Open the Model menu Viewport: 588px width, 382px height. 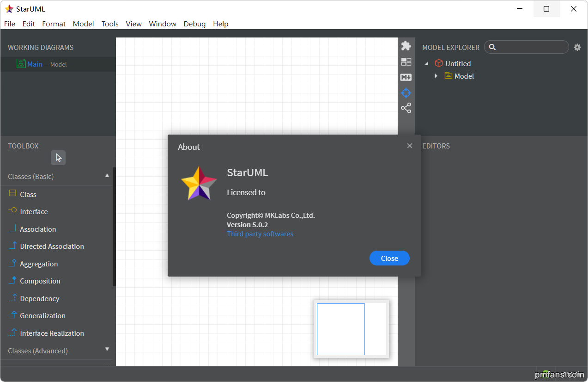[83, 24]
